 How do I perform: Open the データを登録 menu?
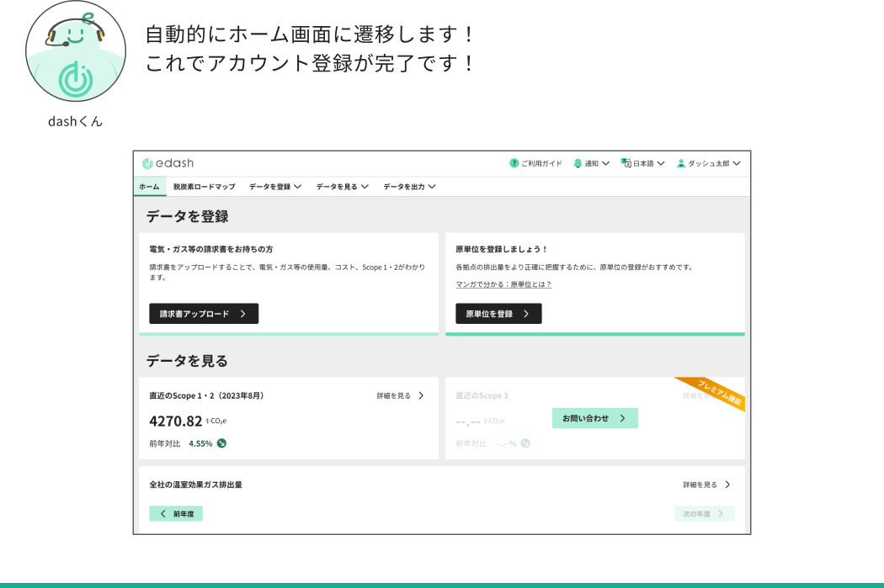(274, 187)
